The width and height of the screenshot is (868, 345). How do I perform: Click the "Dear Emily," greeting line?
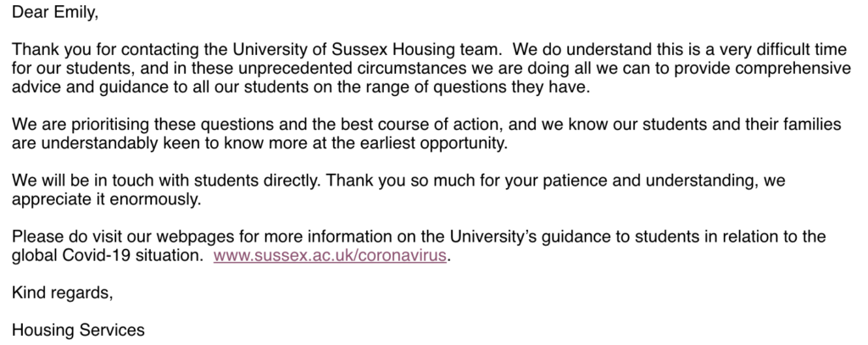pos(55,12)
